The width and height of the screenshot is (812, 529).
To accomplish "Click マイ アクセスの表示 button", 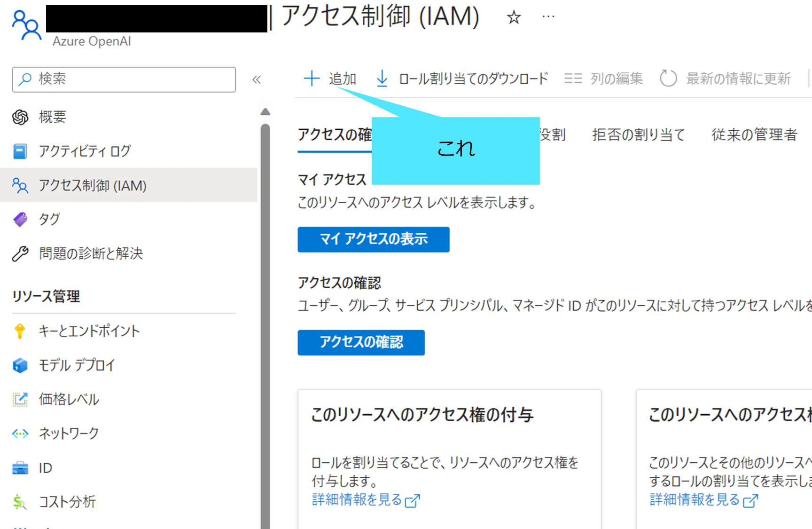I will tap(374, 239).
